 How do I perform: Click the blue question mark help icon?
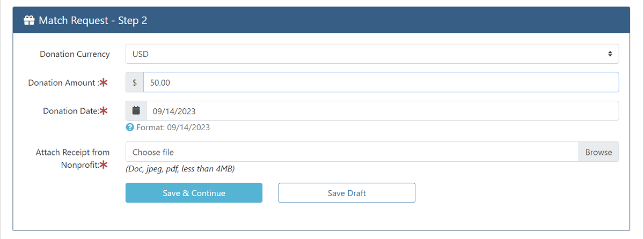point(130,128)
